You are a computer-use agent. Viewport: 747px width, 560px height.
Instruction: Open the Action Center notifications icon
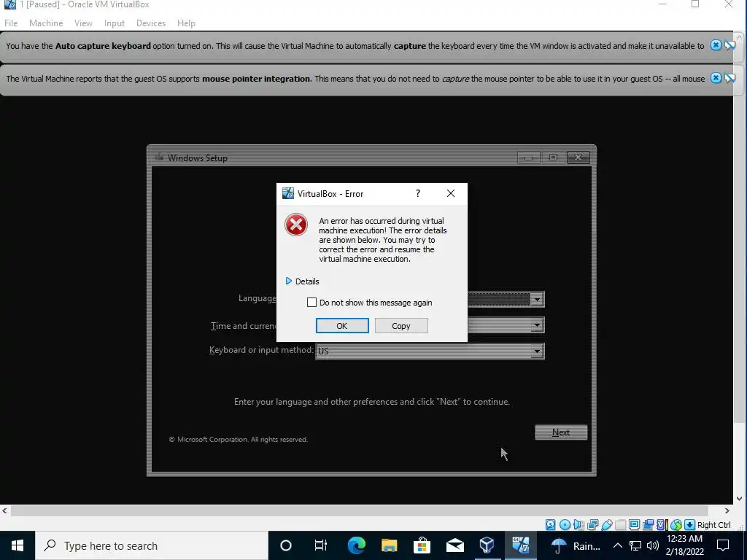(x=723, y=545)
